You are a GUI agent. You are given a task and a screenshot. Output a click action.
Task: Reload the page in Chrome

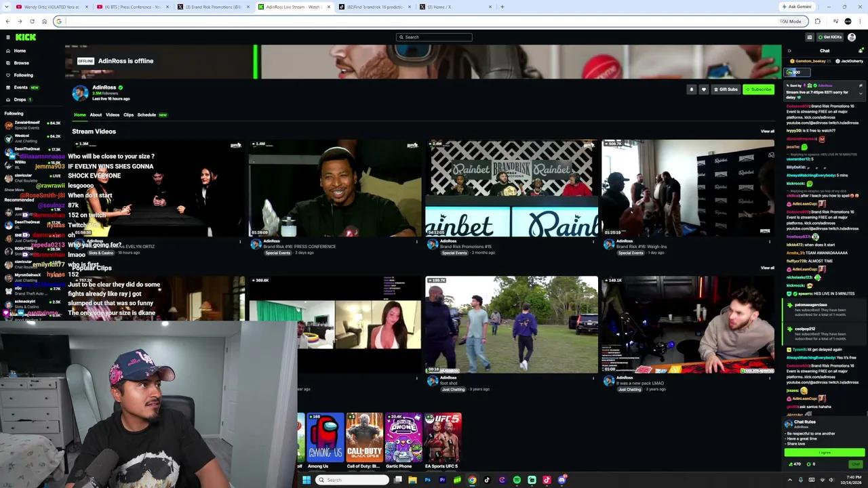pyautogui.click(x=32, y=21)
